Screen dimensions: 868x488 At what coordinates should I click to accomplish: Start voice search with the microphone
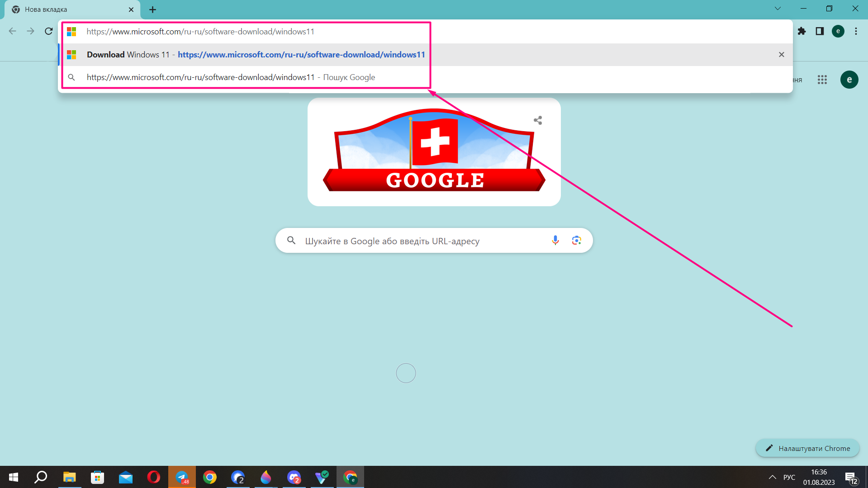click(555, 241)
